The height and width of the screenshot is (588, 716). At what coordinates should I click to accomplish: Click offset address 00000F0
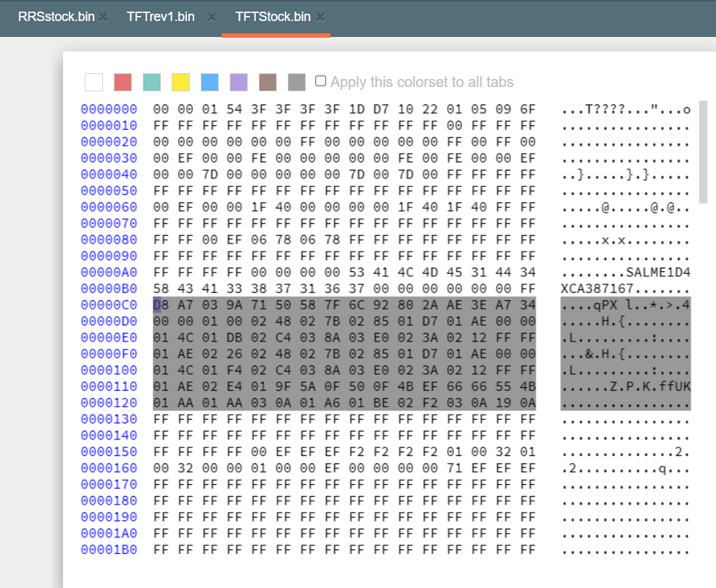[109, 354]
